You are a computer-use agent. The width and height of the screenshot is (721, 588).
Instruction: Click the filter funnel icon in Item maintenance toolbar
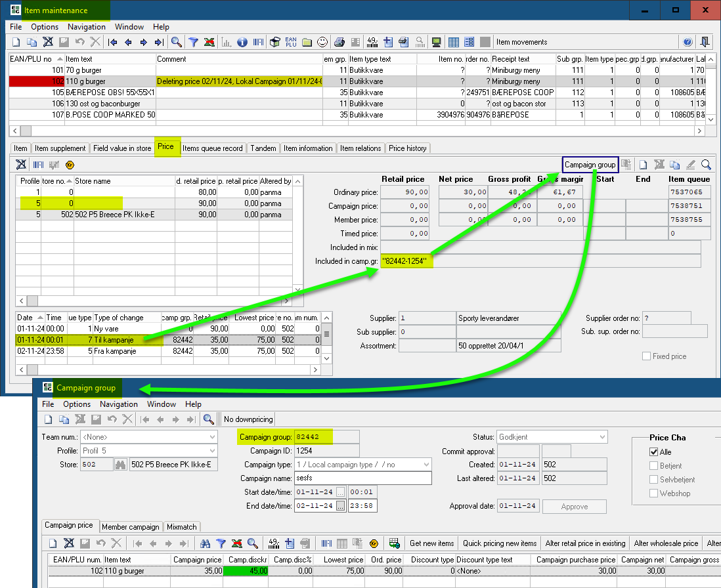pos(194,42)
